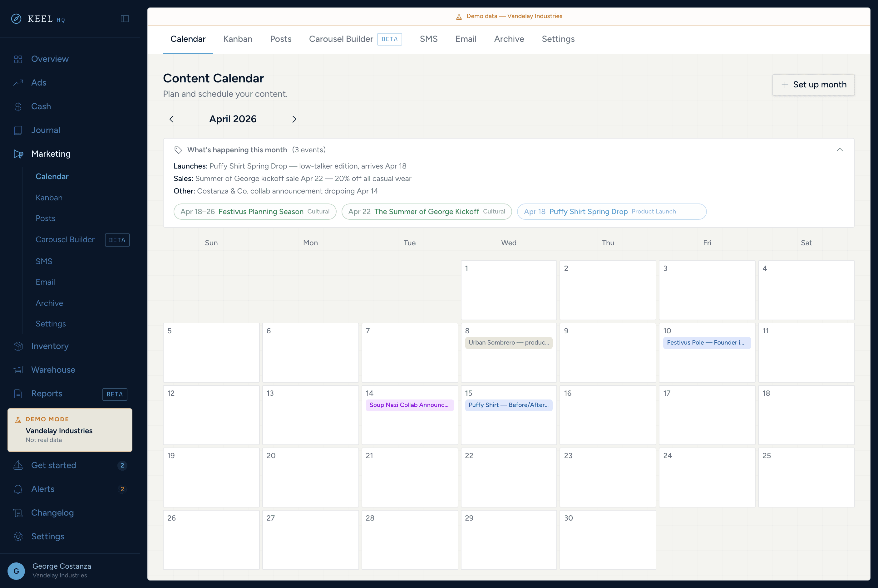Open the Festivus Pole post on April 10
The width and height of the screenshot is (878, 588).
pos(707,343)
